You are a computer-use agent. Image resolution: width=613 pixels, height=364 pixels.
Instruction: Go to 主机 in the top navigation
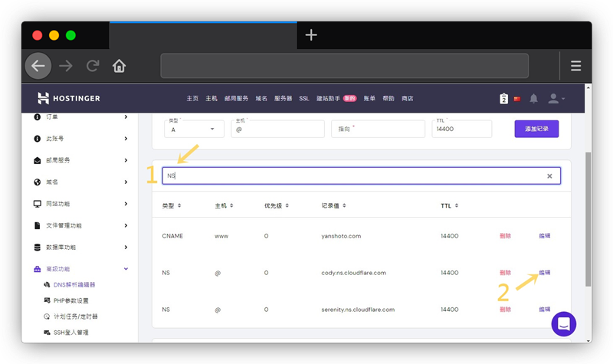(x=211, y=99)
